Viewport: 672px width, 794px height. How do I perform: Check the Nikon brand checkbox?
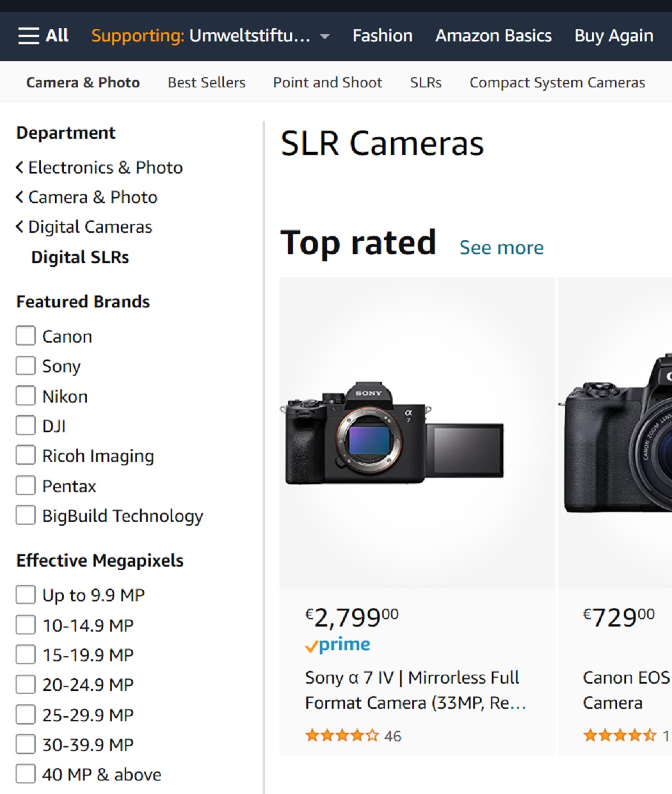(x=25, y=396)
